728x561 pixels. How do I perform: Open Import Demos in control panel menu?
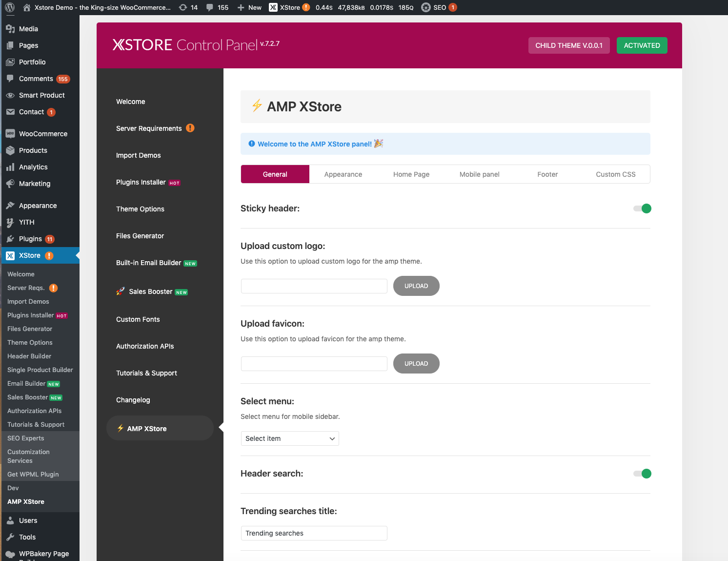coord(139,155)
